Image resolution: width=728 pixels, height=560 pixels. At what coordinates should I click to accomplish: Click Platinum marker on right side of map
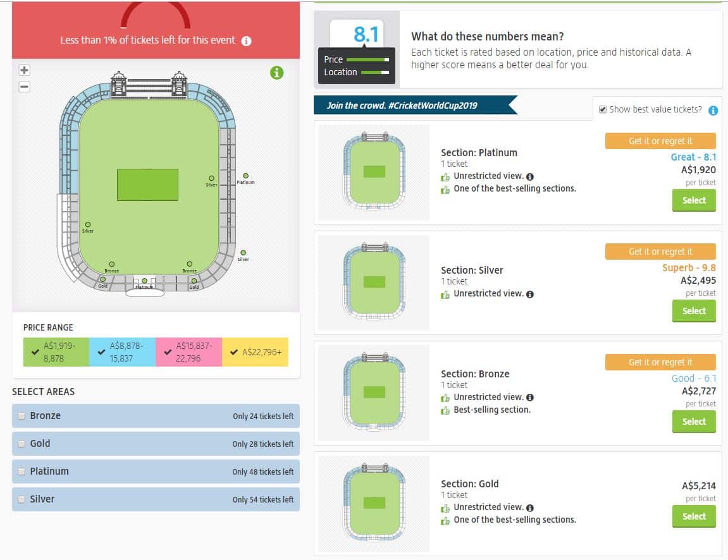pos(245,176)
